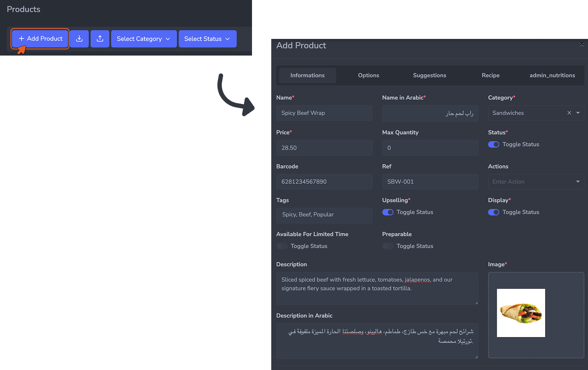The image size is (588, 370).
Task: Click the English Description text area
Action: [378, 288]
